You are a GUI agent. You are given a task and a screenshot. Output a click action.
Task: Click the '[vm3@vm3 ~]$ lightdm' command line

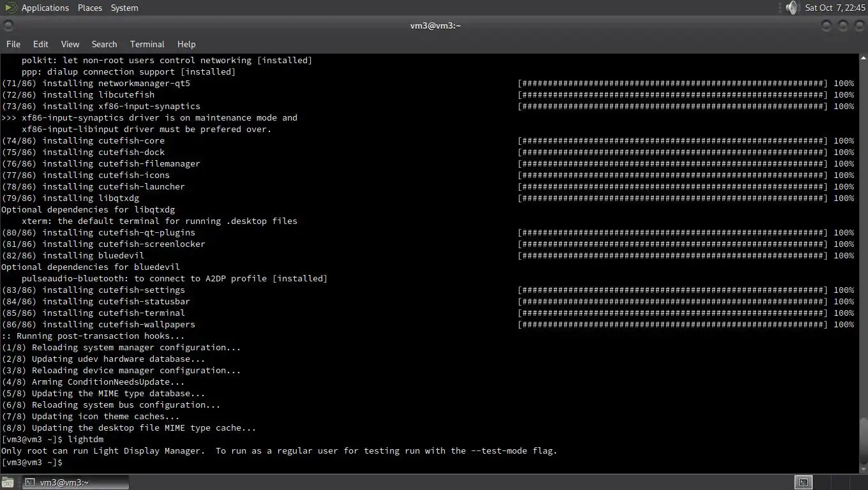(x=52, y=440)
